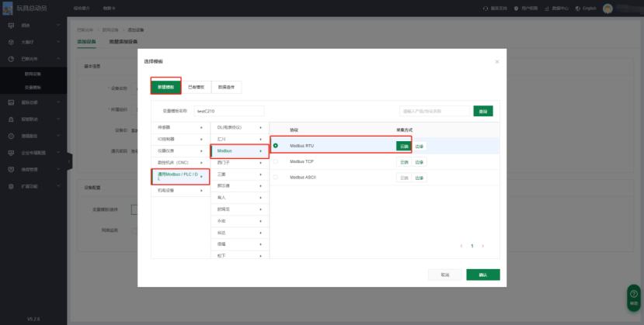Screen dimensions: 644x325
Task: Click the user avatar in top bar
Action: [x=607, y=8]
